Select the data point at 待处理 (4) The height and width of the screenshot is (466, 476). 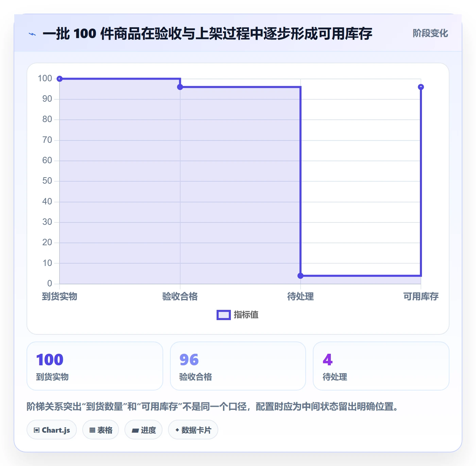301,276
